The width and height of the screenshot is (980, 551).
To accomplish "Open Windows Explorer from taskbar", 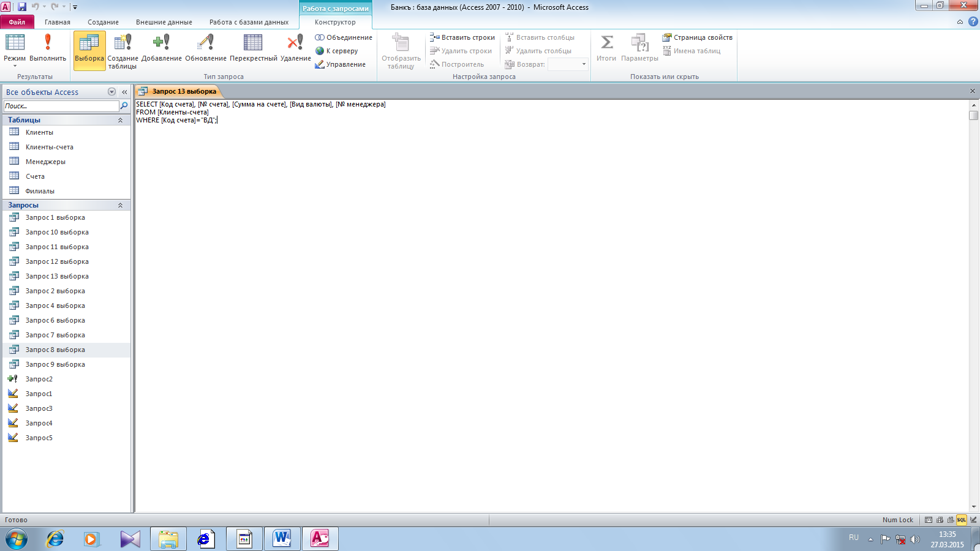I will [168, 539].
